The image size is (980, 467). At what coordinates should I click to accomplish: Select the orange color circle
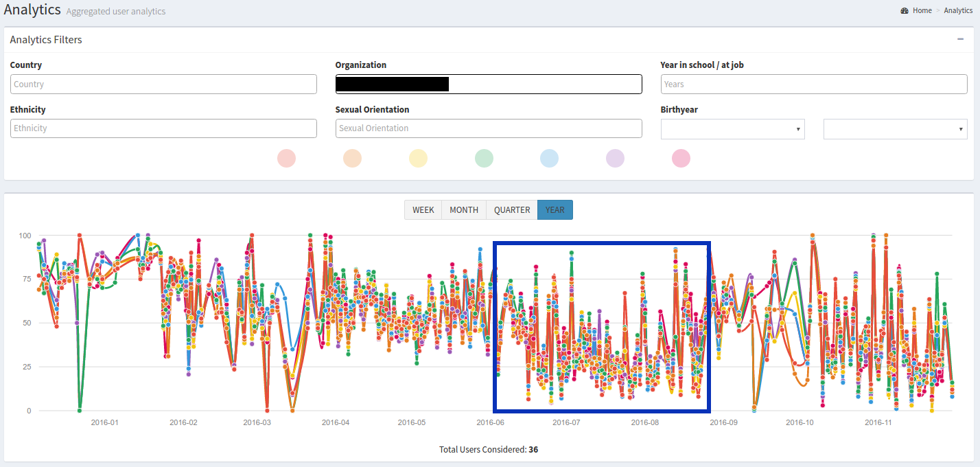click(x=352, y=158)
